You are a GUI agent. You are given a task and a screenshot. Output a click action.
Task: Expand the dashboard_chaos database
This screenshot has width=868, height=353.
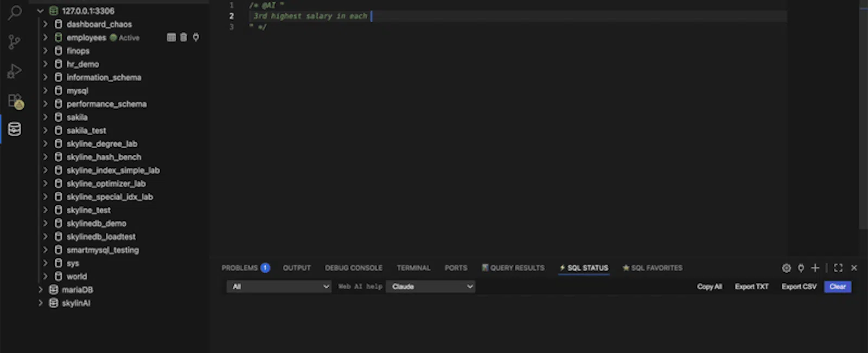point(46,24)
